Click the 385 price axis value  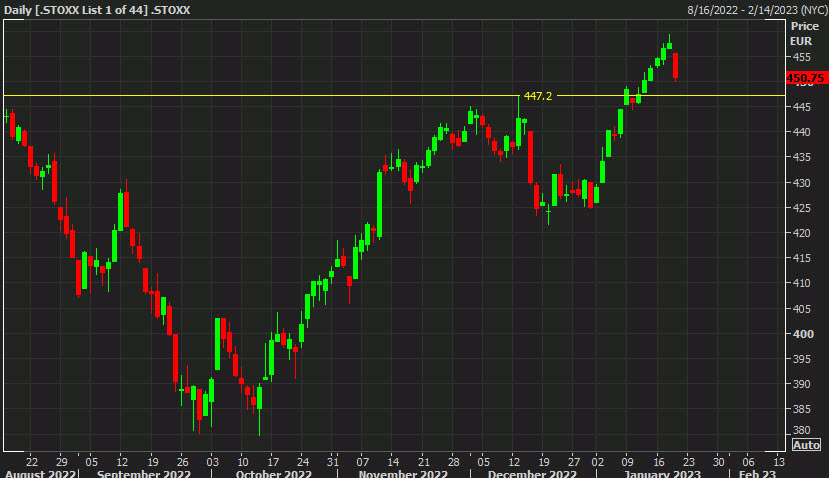click(801, 409)
